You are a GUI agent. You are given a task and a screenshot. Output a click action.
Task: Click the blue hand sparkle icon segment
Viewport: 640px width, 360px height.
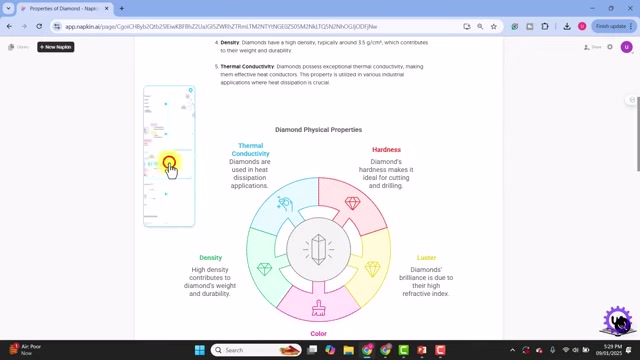285,203
